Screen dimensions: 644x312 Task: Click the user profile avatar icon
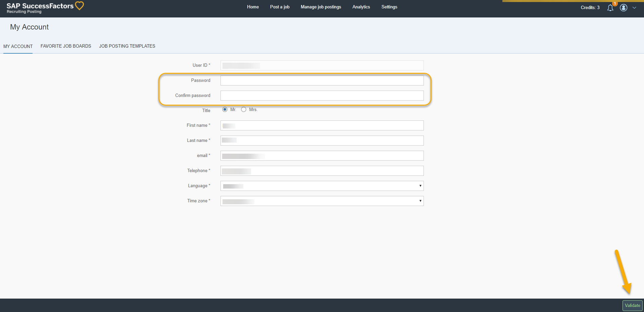[624, 8]
